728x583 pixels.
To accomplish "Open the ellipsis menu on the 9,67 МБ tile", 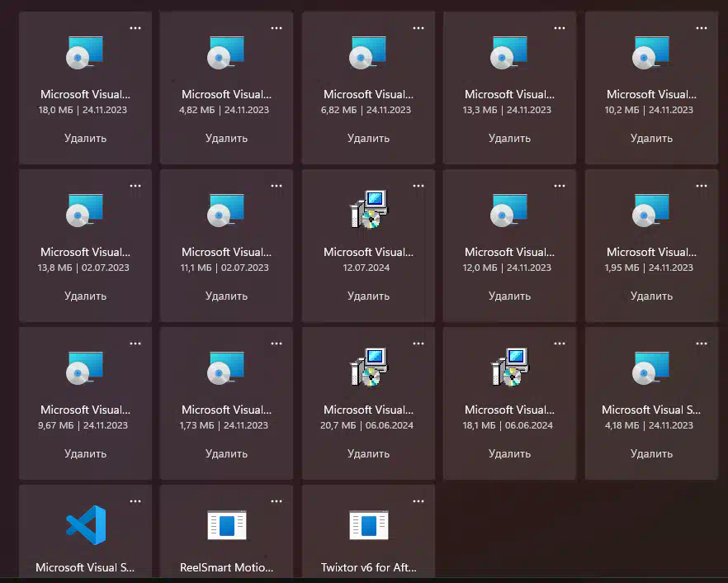I will coord(135,344).
